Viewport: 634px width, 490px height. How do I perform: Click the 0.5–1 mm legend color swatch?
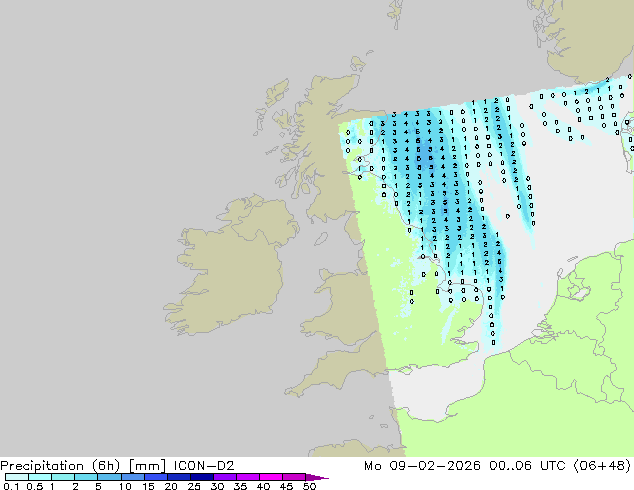click(40, 477)
